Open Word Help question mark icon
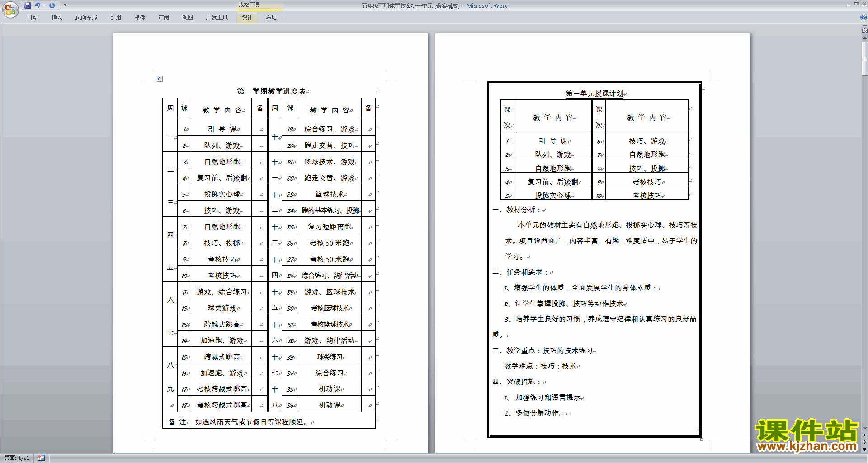The height and width of the screenshot is (463, 868). [863, 17]
